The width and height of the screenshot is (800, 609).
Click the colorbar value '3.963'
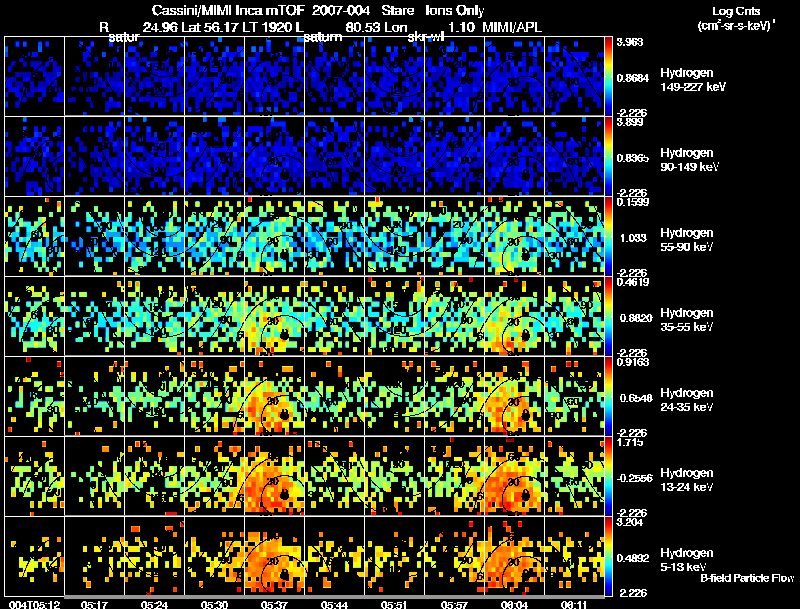(x=630, y=42)
